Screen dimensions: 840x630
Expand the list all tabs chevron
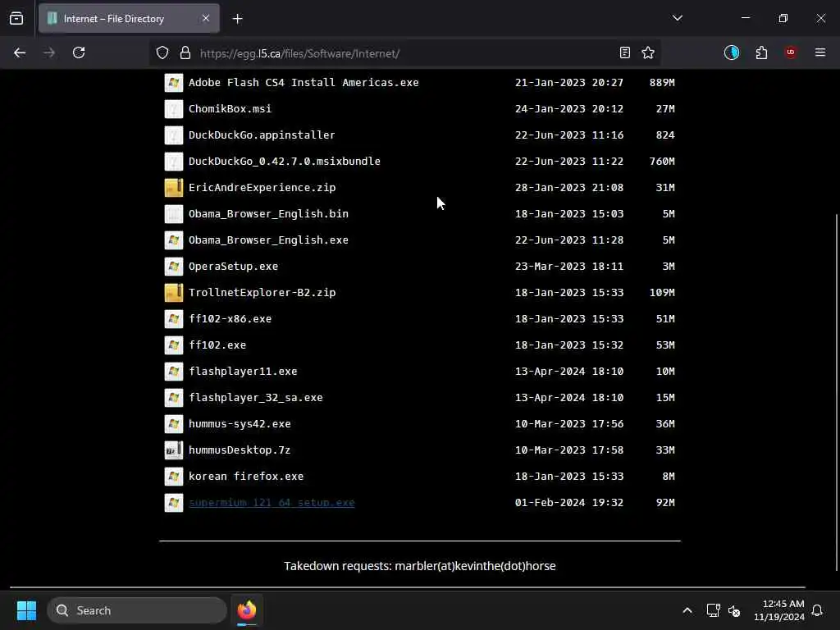click(677, 18)
